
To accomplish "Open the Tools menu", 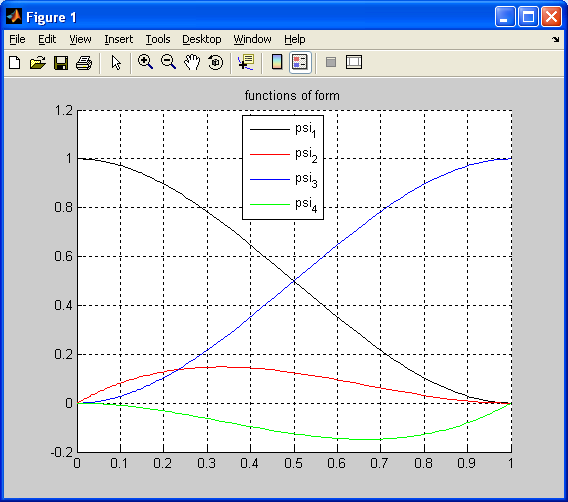I will 158,39.
